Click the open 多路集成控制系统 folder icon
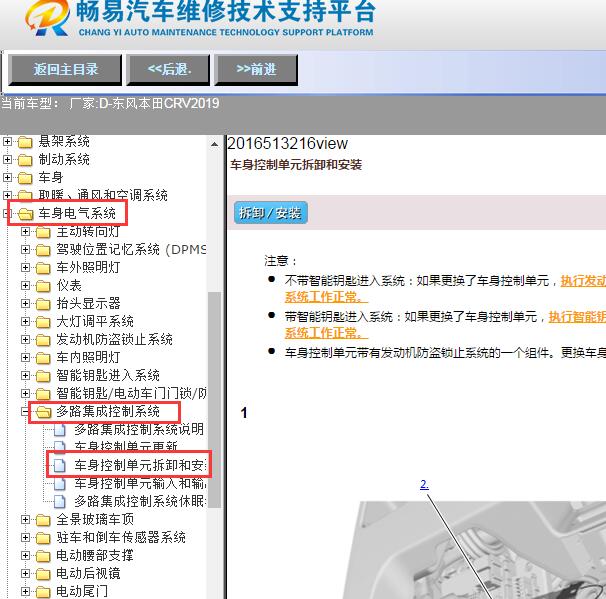The height and width of the screenshot is (599, 606). (x=44, y=412)
